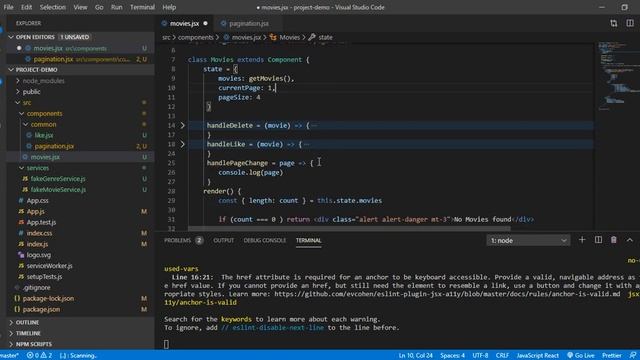The width and height of the screenshot is (640, 360).
Task: Maximize terminal panel with up chevron
Action: 629,240
